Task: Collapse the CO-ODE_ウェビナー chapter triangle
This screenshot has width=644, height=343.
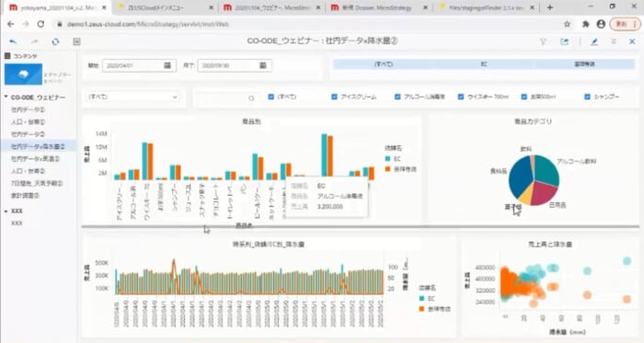Action: [x=6, y=97]
